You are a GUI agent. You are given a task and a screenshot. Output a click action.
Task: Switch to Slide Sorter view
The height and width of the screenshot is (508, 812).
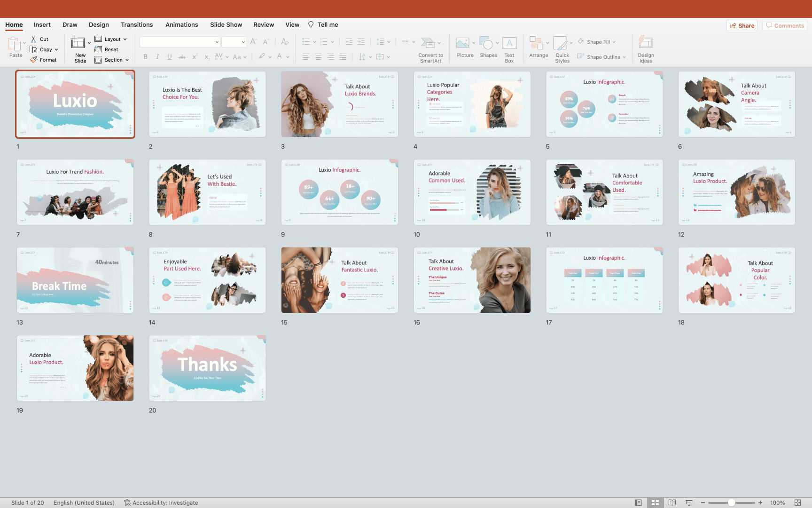click(655, 503)
